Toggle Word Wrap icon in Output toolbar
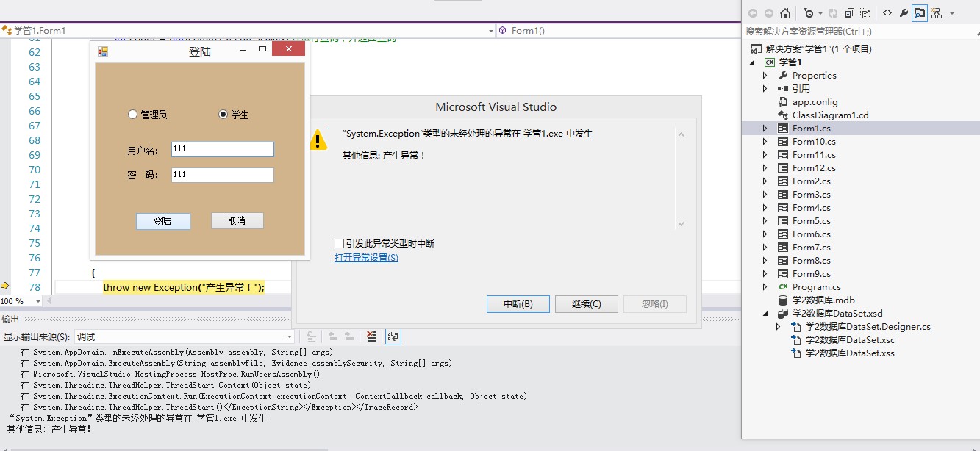 [394, 336]
